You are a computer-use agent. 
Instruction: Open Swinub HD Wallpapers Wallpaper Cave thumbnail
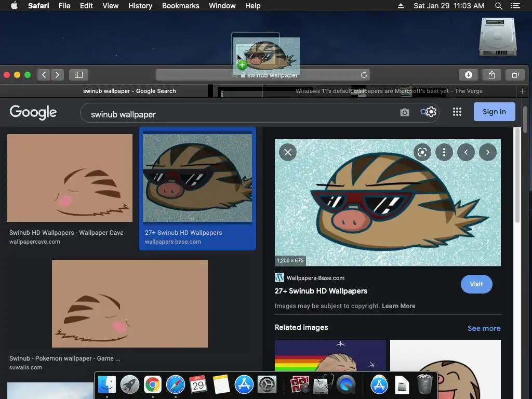point(70,178)
